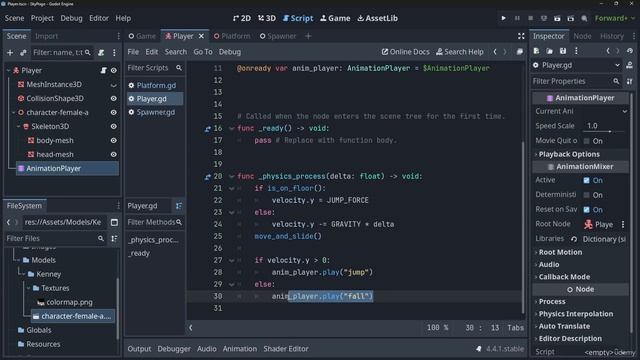Viewport: 640px width, 360px height.
Task: Save the currently edited resource
Action: (563, 51)
